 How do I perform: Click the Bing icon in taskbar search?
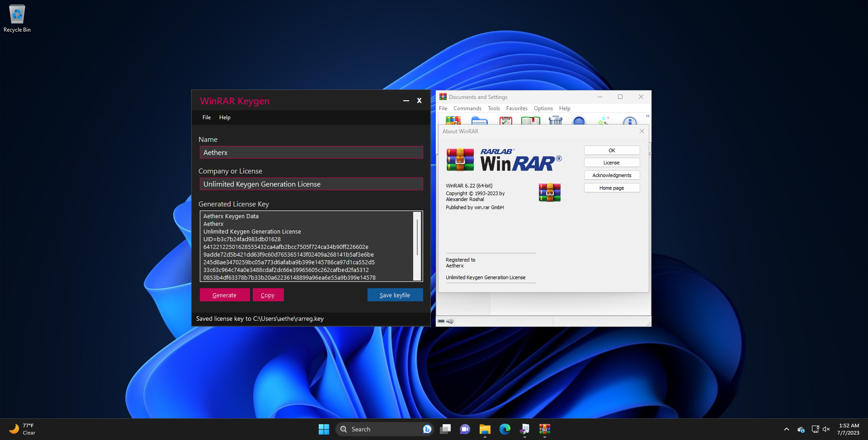coord(427,429)
